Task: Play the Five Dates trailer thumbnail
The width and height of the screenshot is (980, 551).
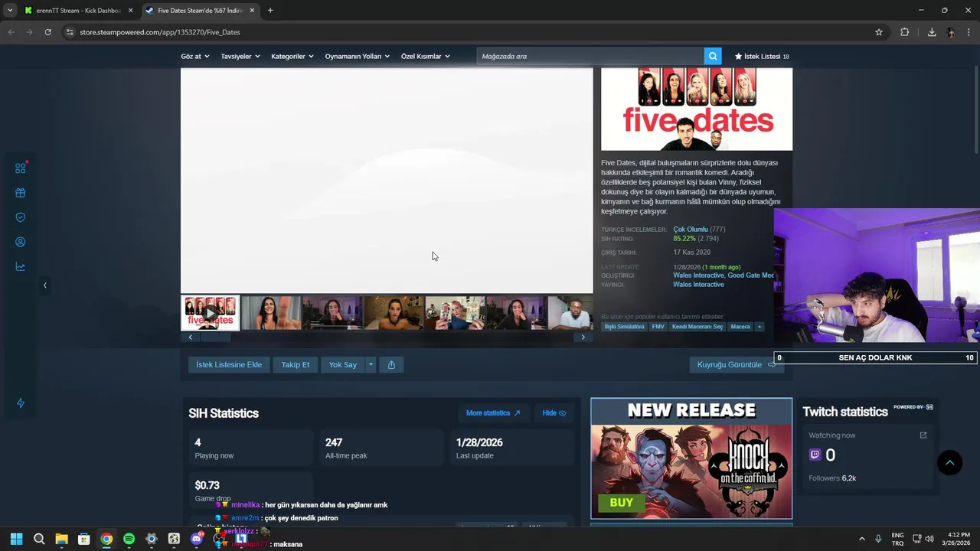Action: click(x=210, y=313)
